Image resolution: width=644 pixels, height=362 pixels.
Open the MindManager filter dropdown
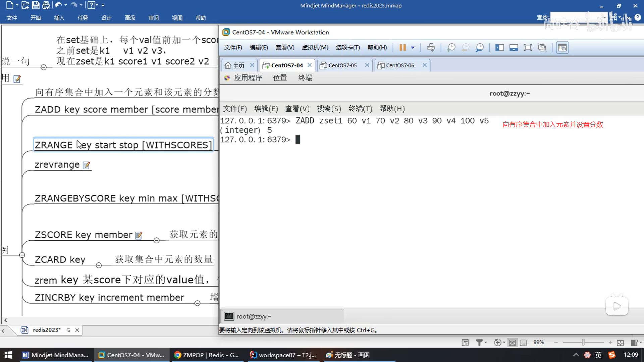pos(481,342)
